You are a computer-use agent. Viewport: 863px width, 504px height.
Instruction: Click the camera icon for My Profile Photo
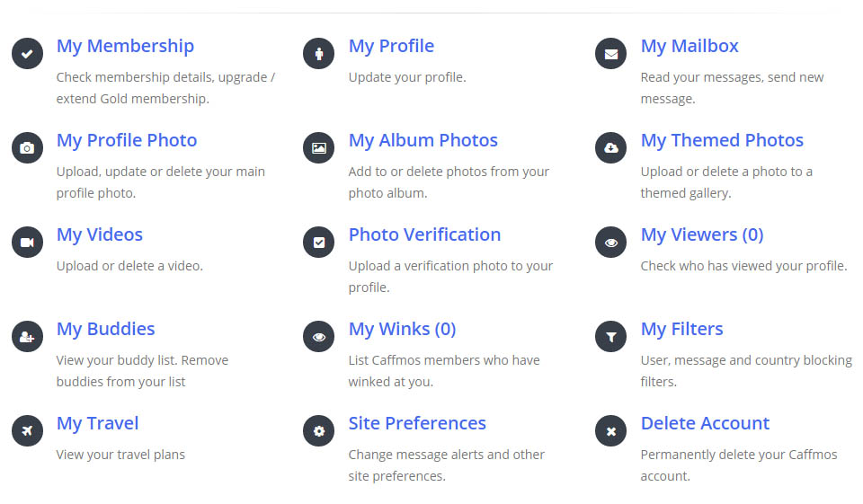pos(27,148)
